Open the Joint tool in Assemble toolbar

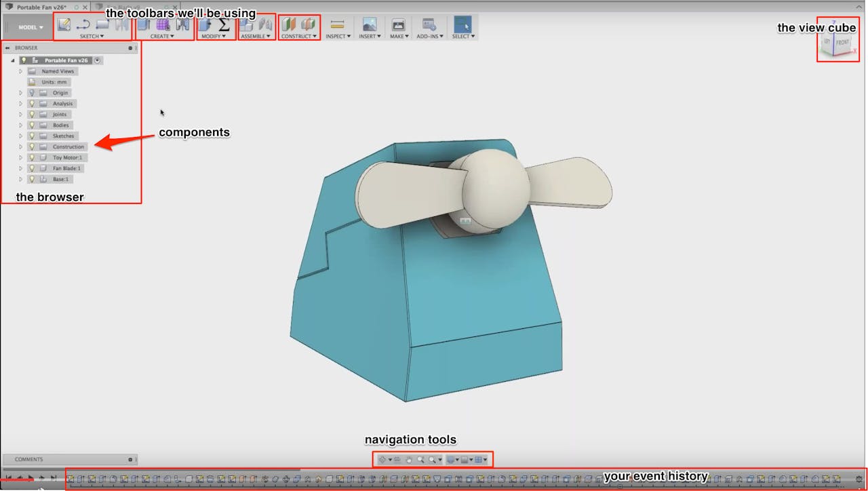pos(246,26)
